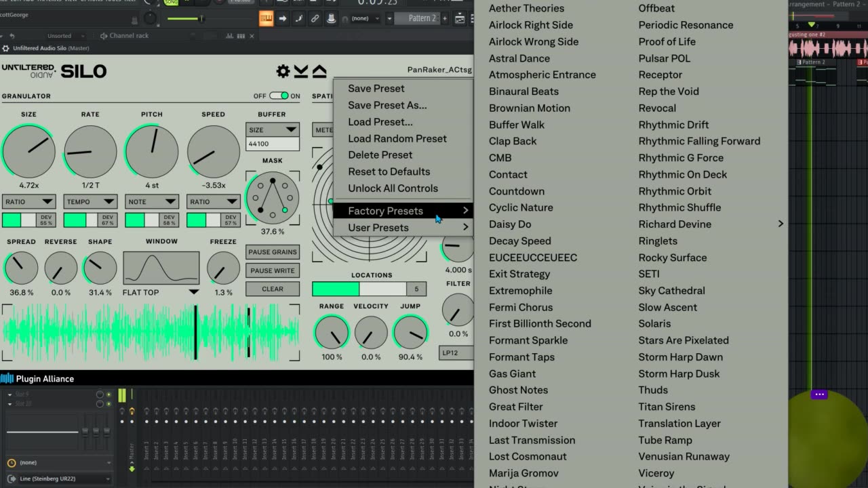This screenshot has width=868, height=488.
Task: Click the Pattern 2 selector
Action: (x=417, y=18)
